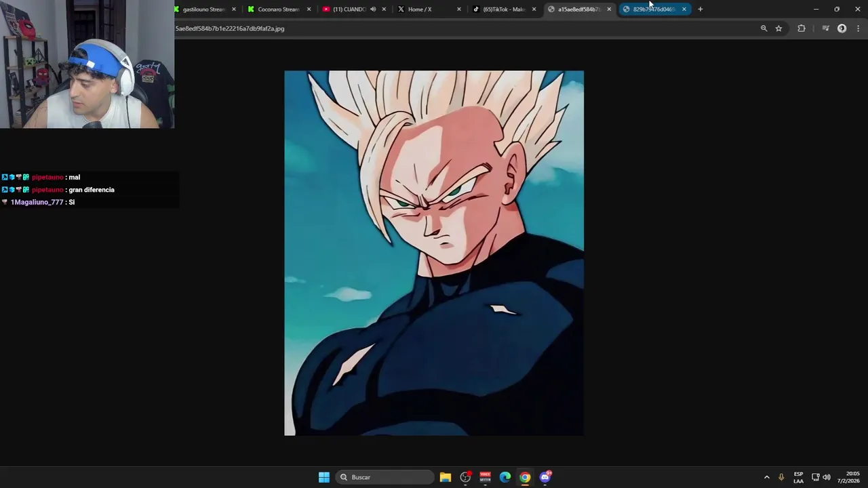Click pipetauno's chat message 'mal'
The width and height of the screenshot is (868, 488).
point(74,178)
